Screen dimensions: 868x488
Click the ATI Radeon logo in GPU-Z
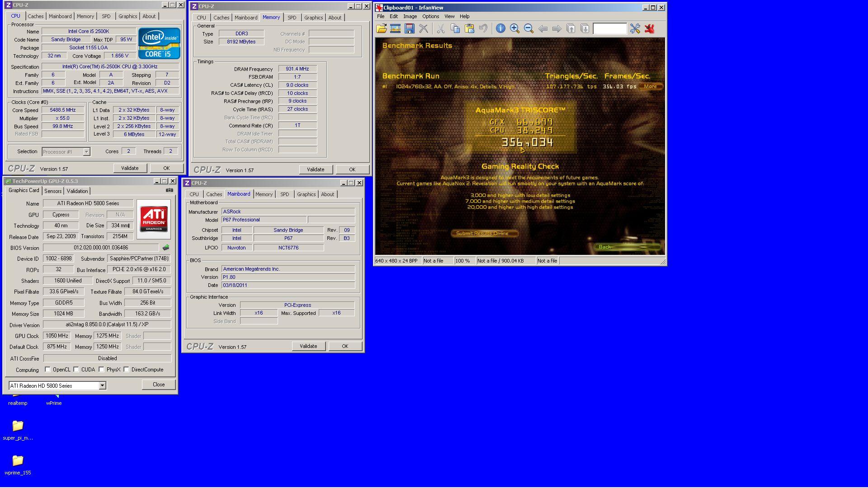point(154,219)
